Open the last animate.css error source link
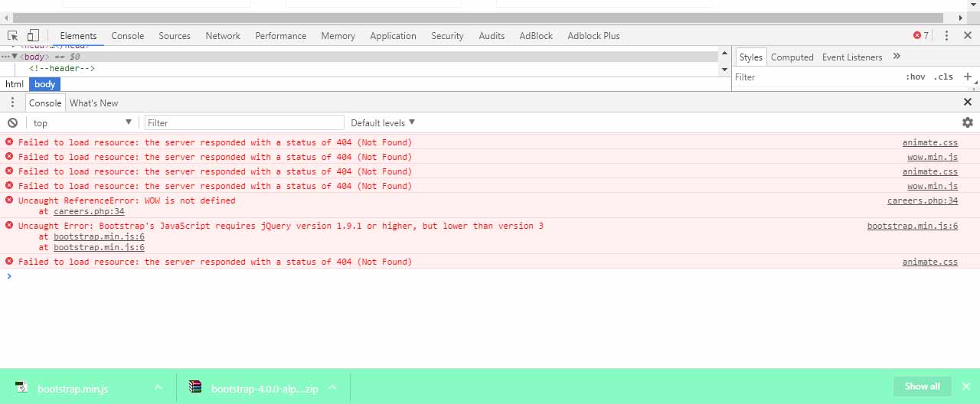Screen dimensions: 980x404 (x=929, y=262)
